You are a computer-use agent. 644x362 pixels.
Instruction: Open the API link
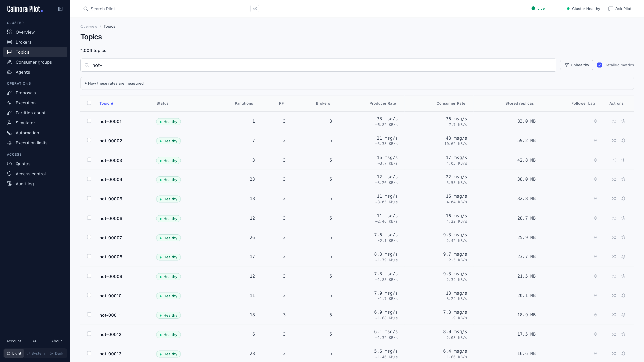click(35, 341)
